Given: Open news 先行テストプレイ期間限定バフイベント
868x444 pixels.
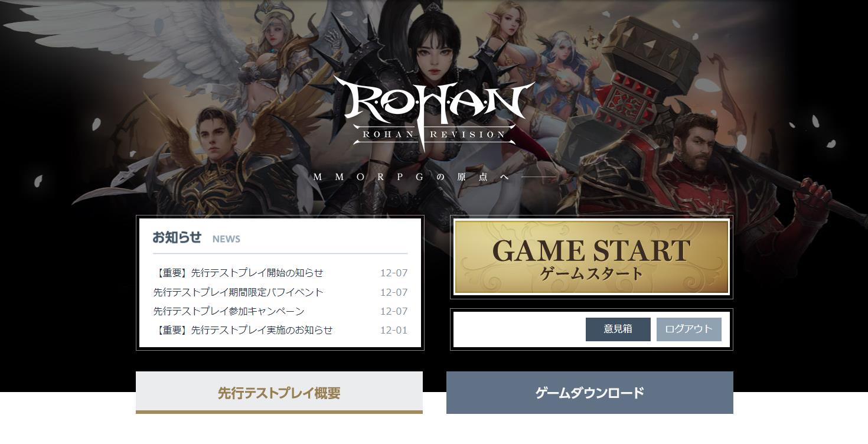Looking at the screenshot, I should point(239,292).
